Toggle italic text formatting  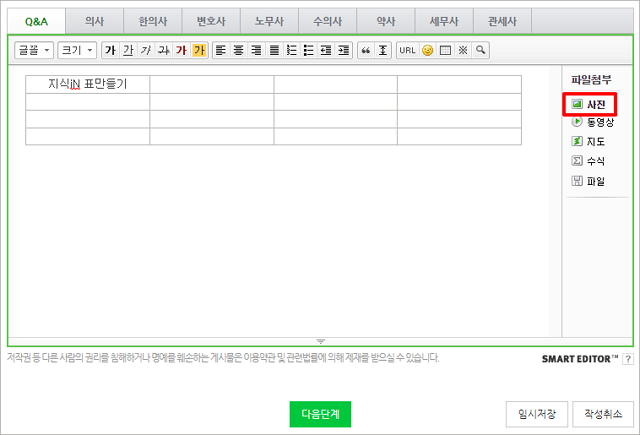pos(146,50)
